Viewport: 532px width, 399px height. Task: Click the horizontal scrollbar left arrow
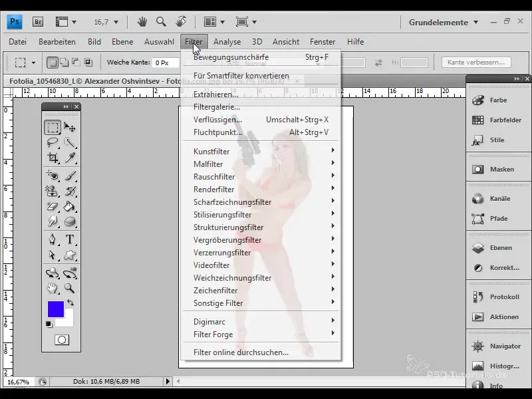coord(178,381)
